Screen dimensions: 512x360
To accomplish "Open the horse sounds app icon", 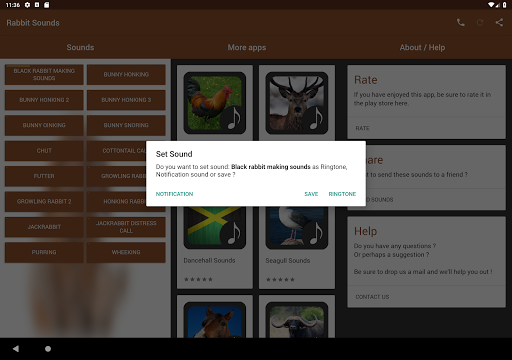I will (x=215, y=320).
